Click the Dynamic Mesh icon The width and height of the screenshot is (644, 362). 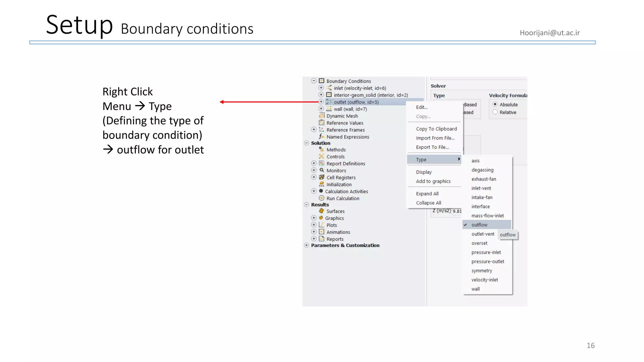pyautogui.click(x=321, y=116)
